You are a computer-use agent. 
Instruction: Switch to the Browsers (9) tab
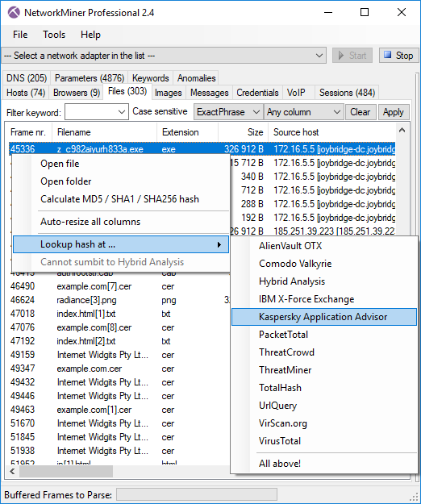[76, 93]
